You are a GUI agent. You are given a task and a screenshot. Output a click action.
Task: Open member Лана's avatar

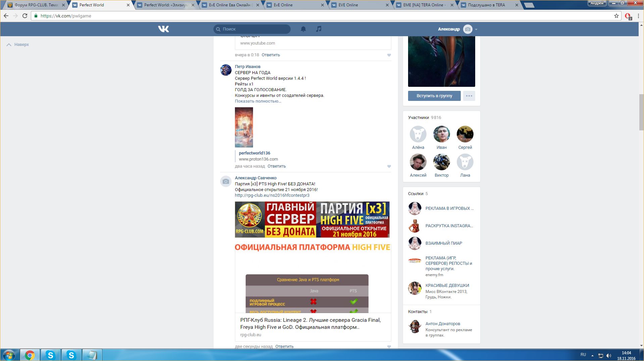click(465, 162)
